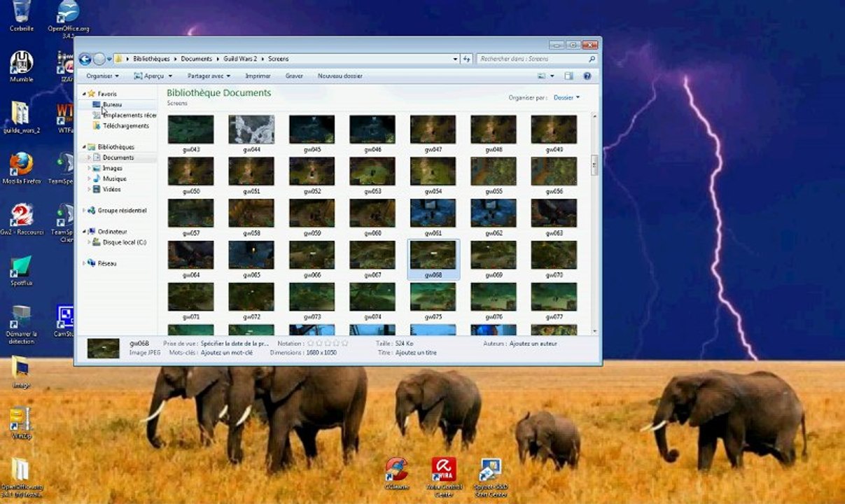Image resolution: width=845 pixels, height=504 pixels.
Task: Open the view options dropdown arrow
Action: (552, 76)
